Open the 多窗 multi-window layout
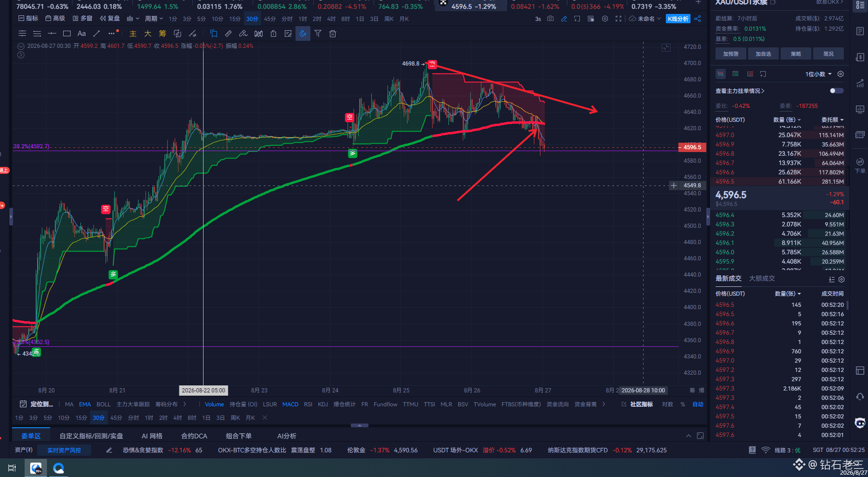The width and height of the screenshot is (868, 477). [x=83, y=19]
